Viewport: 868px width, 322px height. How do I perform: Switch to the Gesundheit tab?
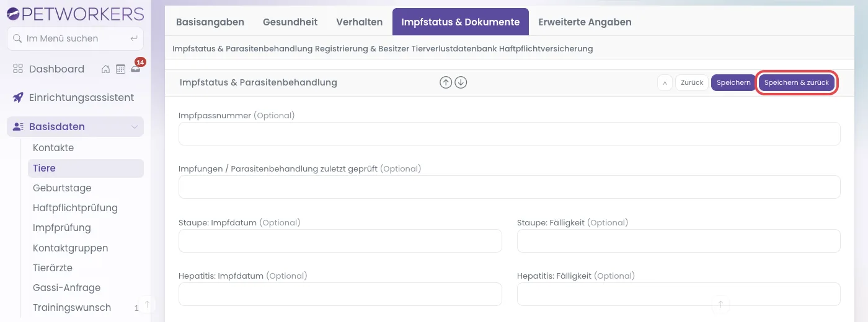point(290,22)
